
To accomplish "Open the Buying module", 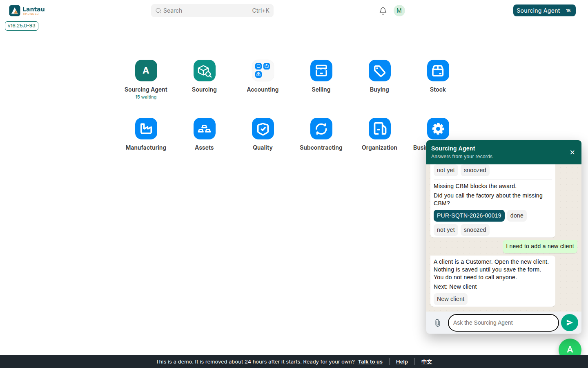I will [x=379, y=71].
